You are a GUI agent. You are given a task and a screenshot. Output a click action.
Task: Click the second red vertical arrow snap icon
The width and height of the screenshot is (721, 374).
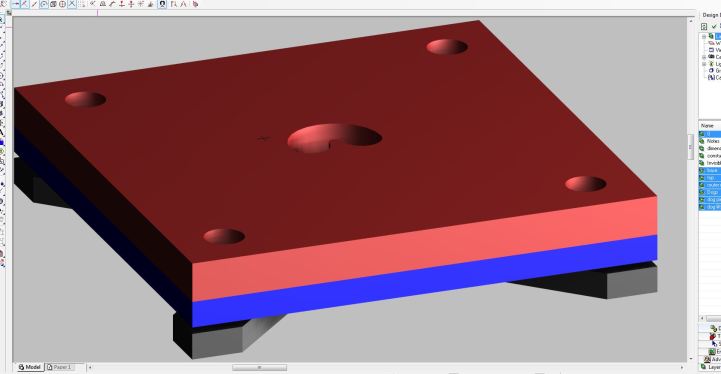click(131, 4)
